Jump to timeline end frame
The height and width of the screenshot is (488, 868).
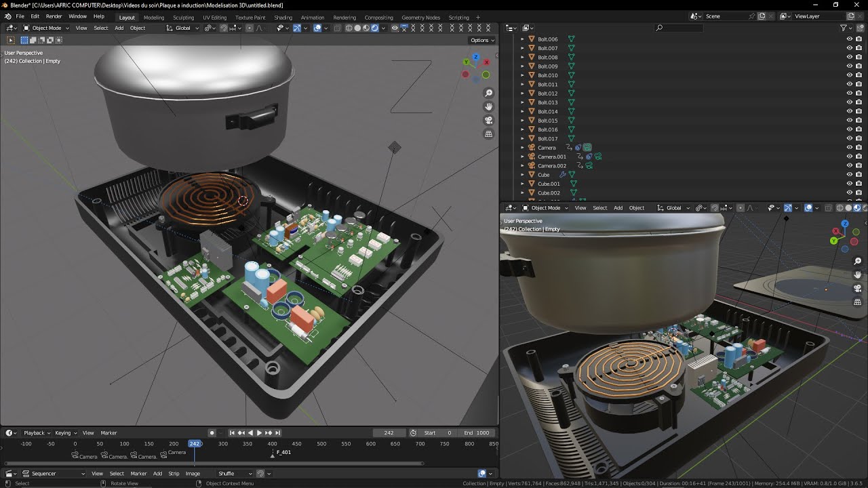tap(277, 432)
